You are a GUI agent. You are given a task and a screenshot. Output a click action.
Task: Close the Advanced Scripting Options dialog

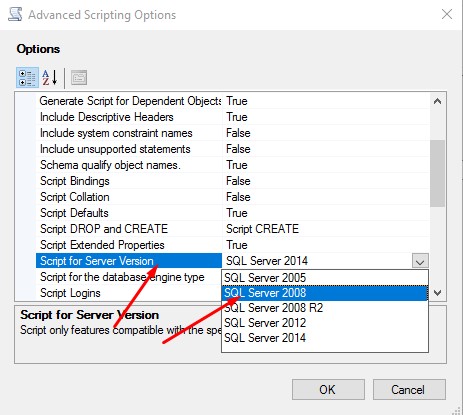(x=447, y=14)
